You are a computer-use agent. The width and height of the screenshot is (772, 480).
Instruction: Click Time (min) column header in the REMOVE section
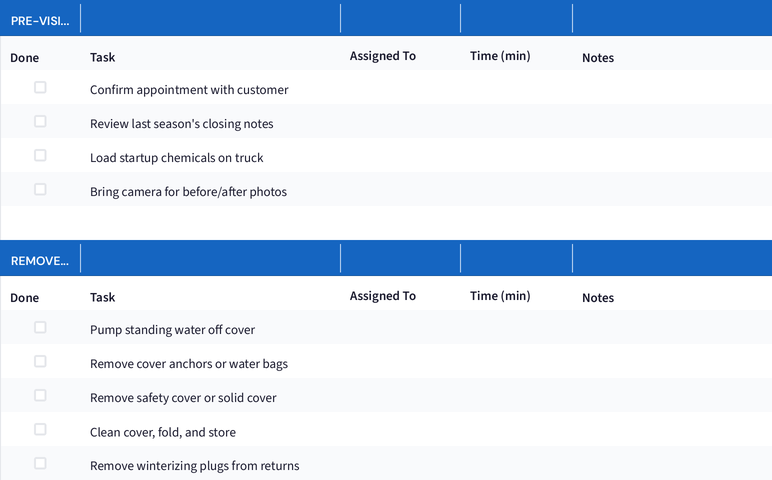point(500,296)
